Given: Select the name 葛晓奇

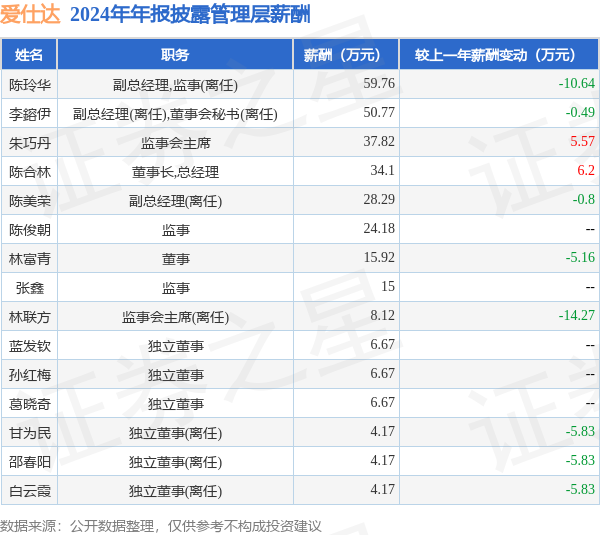Looking at the screenshot, I should pyautogui.click(x=29, y=404).
